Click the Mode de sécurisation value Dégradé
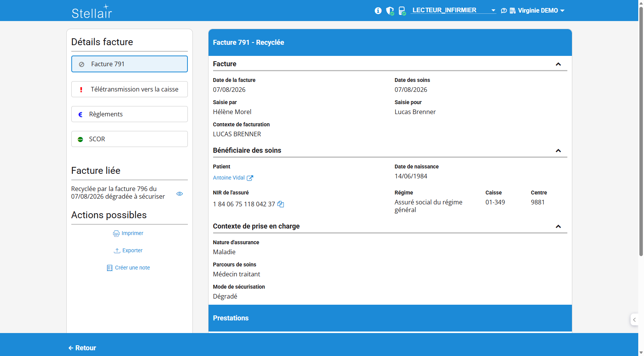644x356 pixels. tap(225, 296)
